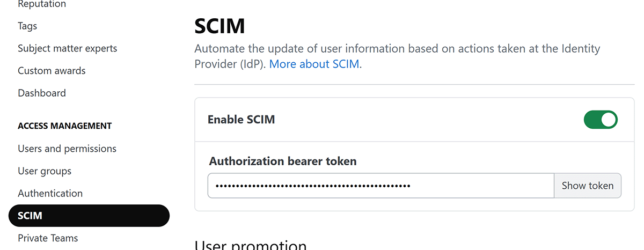644x250 pixels.
Task: Open the Reputation settings page
Action: point(42,4)
